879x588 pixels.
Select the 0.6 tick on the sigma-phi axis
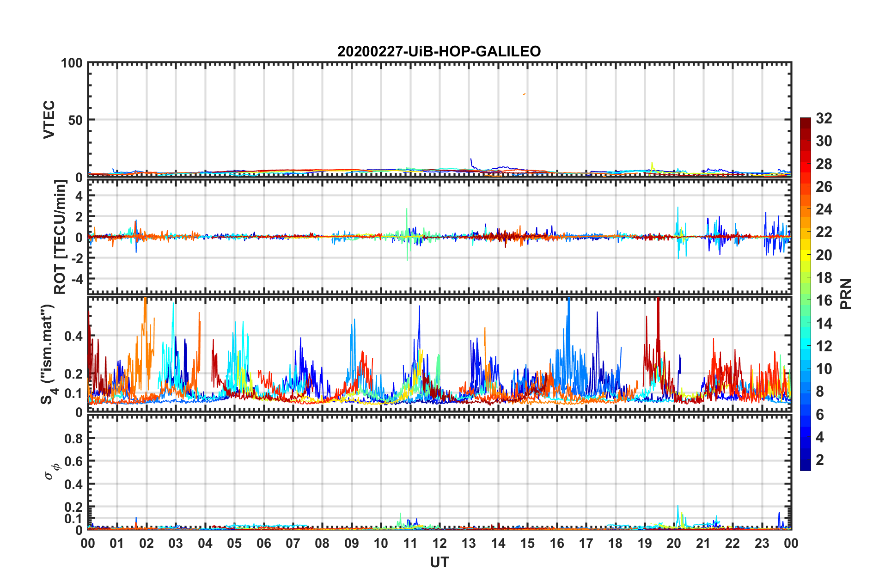tap(73, 461)
